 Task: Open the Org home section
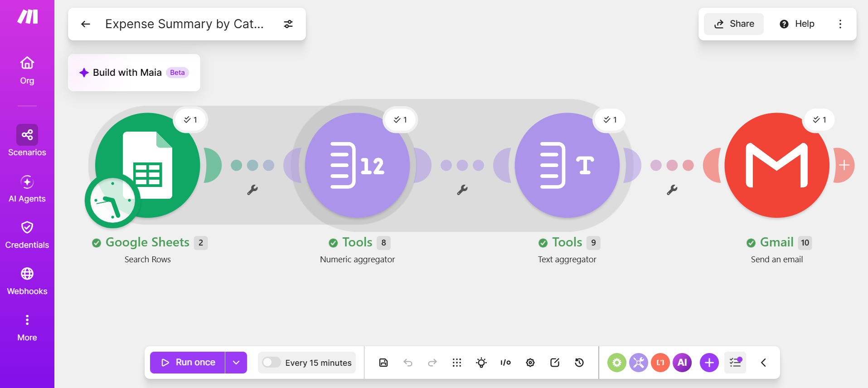[27, 70]
